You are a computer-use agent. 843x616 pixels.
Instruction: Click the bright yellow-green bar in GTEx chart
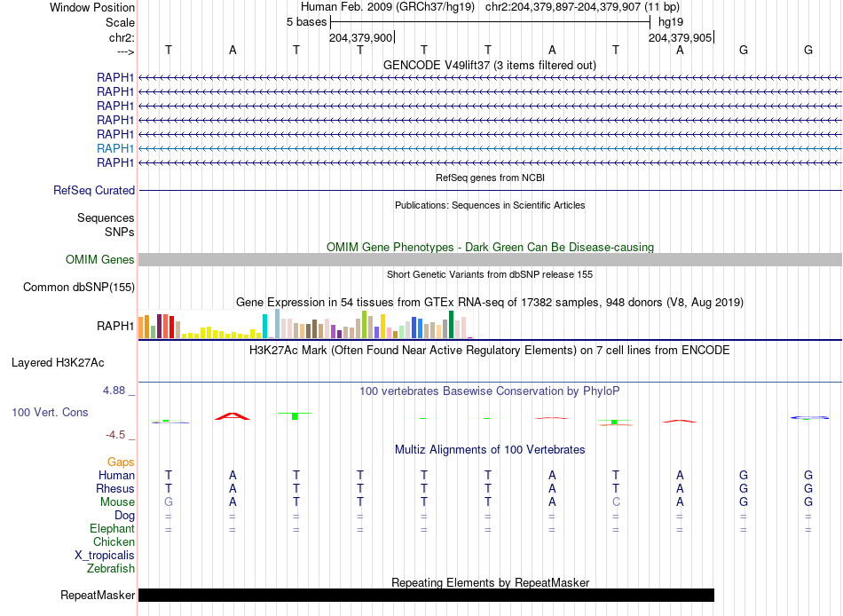[364, 324]
